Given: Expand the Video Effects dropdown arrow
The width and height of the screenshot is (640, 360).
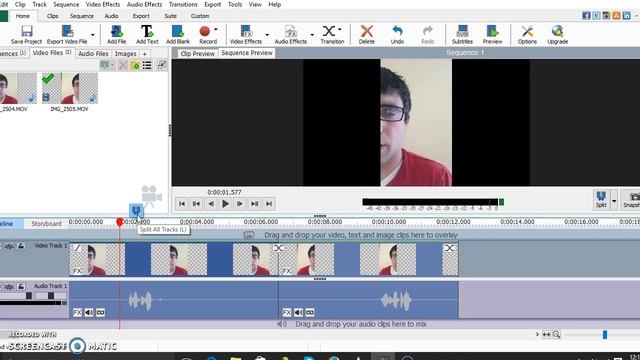Looking at the screenshot, I should pos(267,35).
